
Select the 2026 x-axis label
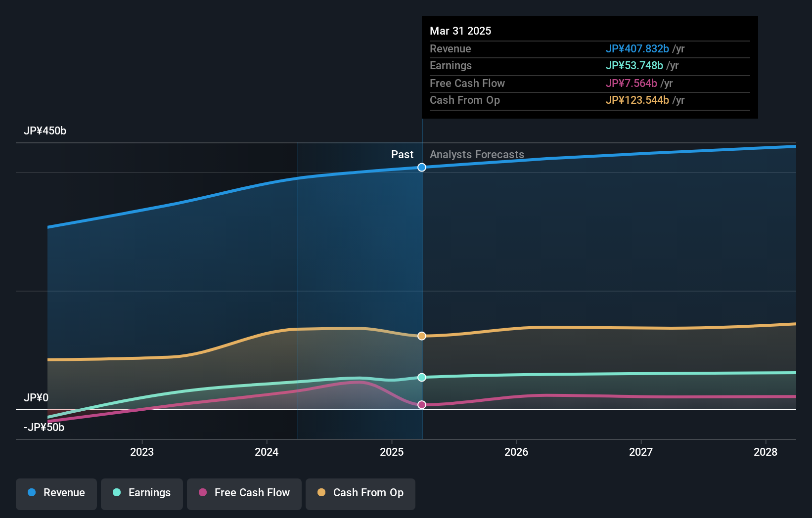tap(516, 452)
